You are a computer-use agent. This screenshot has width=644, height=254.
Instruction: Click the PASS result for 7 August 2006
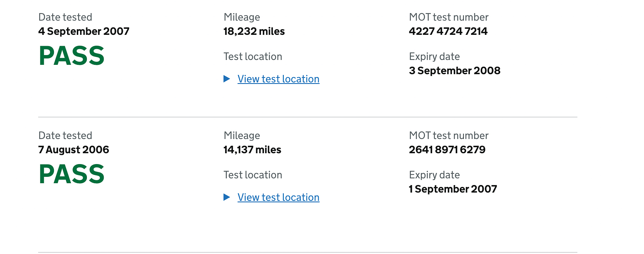72,174
